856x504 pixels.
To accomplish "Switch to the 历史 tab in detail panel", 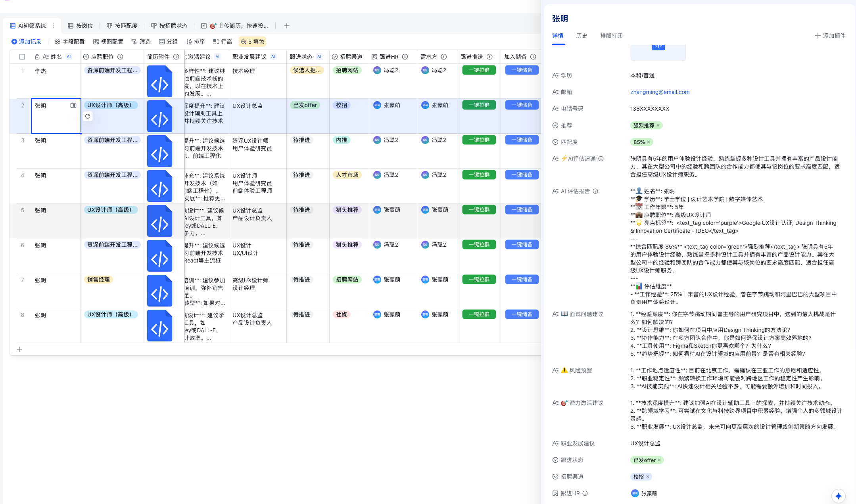I will coord(582,35).
